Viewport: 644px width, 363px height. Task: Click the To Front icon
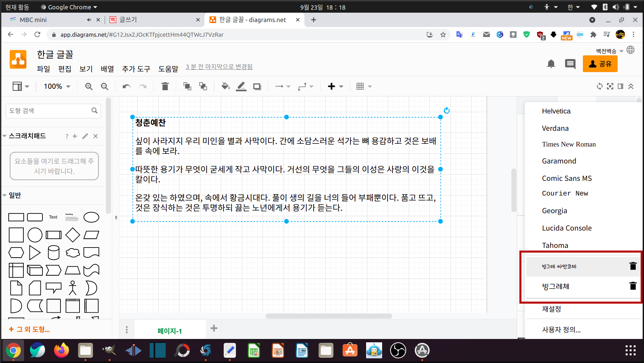pos(187,86)
